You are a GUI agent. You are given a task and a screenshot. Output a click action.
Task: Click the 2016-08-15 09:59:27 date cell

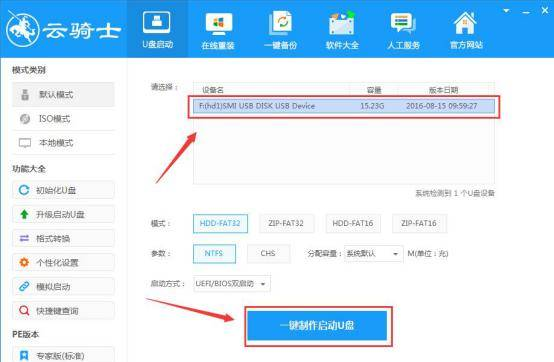click(442, 106)
